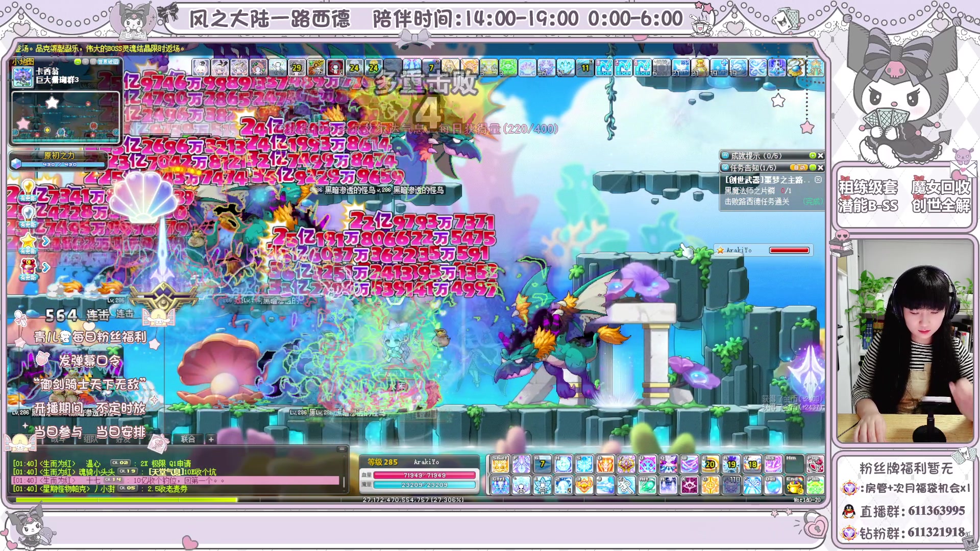This screenshot has width=980, height=551.
Task: Activate the H hotkey skill
Action: pyautogui.click(x=563, y=464)
